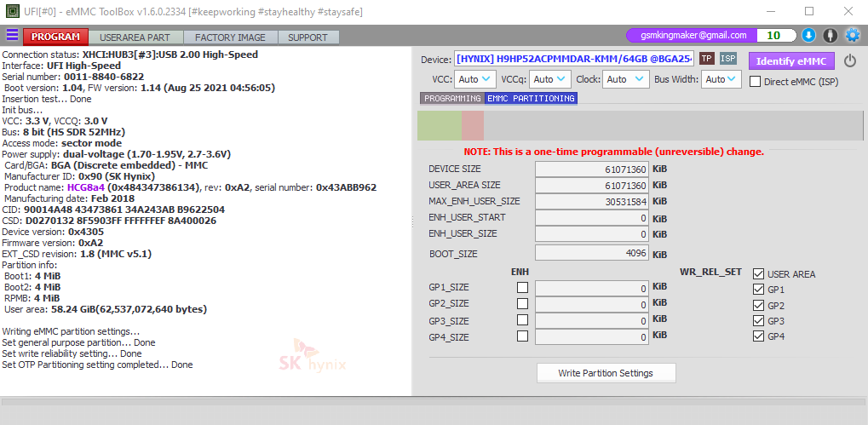Click the GP2_SIZE value field
This screenshot has height=425, width=868.
click(x=592, y=304)
